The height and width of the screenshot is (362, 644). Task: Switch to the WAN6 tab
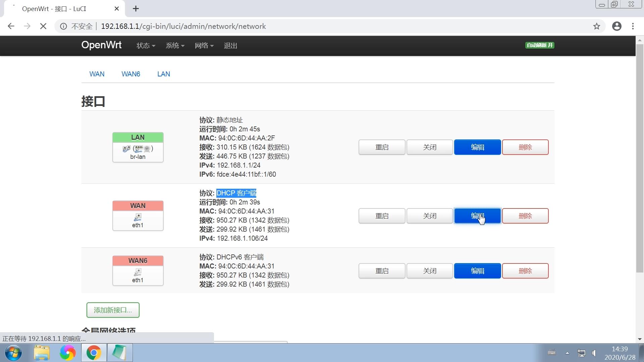pos(131,74)
